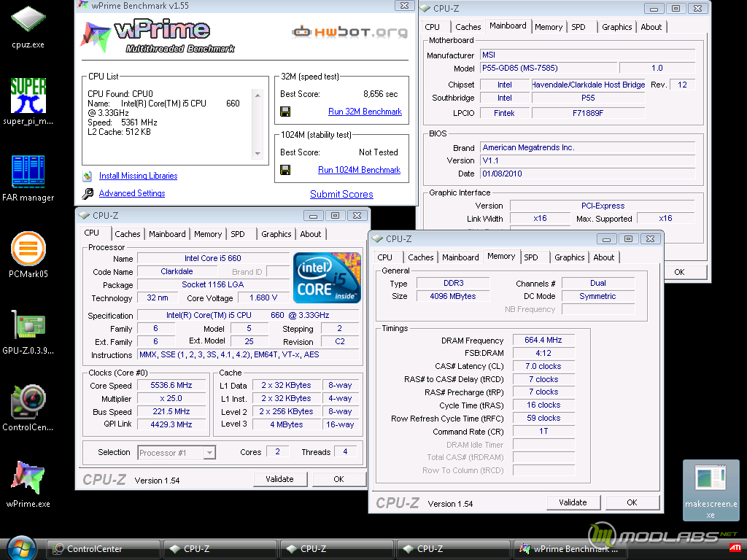
Task: Click the wrench icon for Advanced Settings
Action: 88,193
